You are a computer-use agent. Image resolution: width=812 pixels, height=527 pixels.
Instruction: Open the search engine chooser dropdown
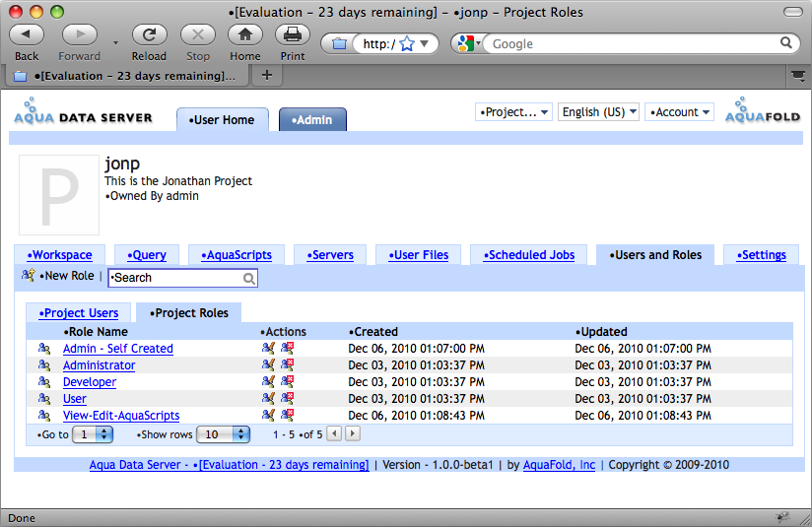[479, 42]
